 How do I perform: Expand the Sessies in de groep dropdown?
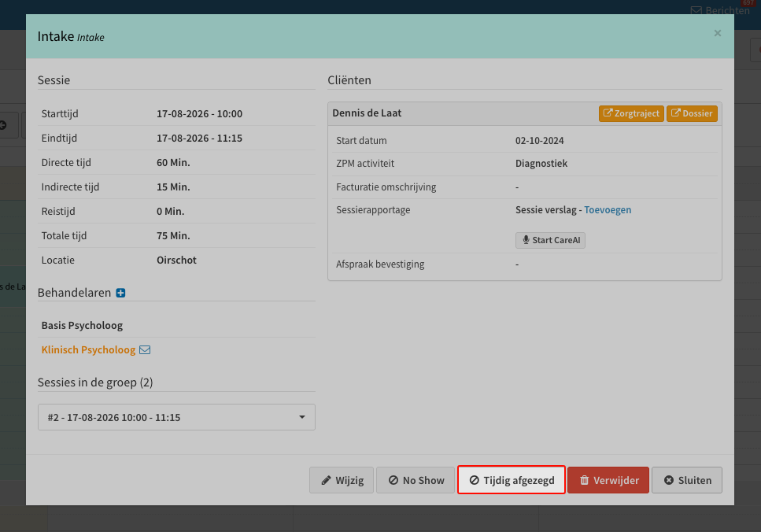176,417
